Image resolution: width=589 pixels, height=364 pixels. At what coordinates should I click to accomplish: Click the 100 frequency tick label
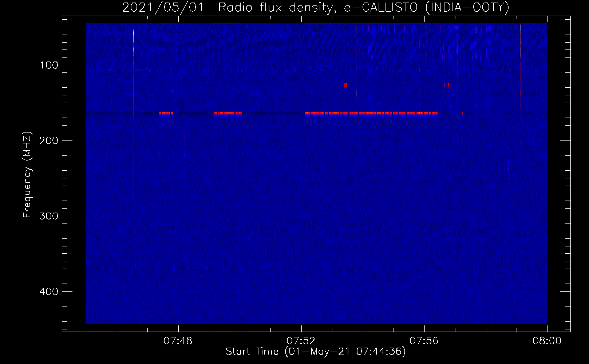coord(49,65)
